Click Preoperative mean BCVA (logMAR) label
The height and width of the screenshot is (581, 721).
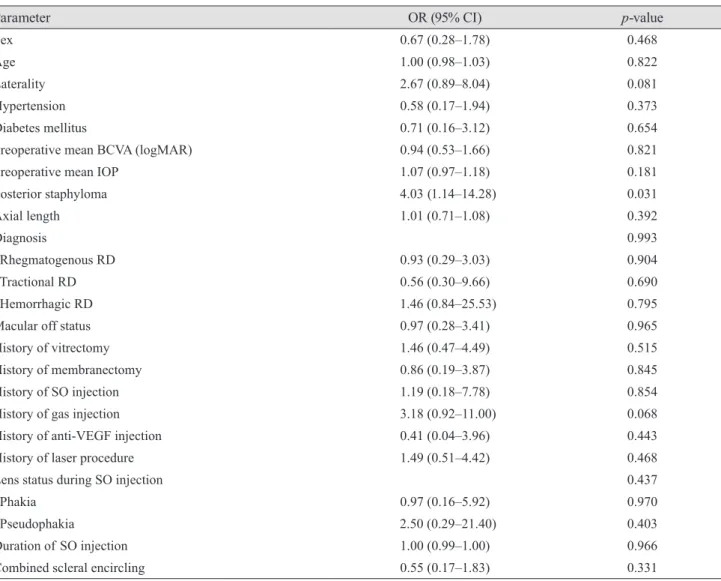click(96, 150)
